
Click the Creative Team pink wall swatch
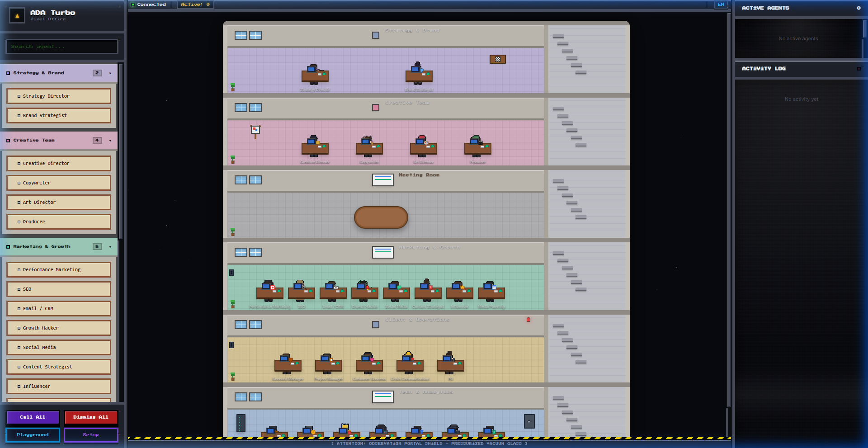[x=376, y=108]
